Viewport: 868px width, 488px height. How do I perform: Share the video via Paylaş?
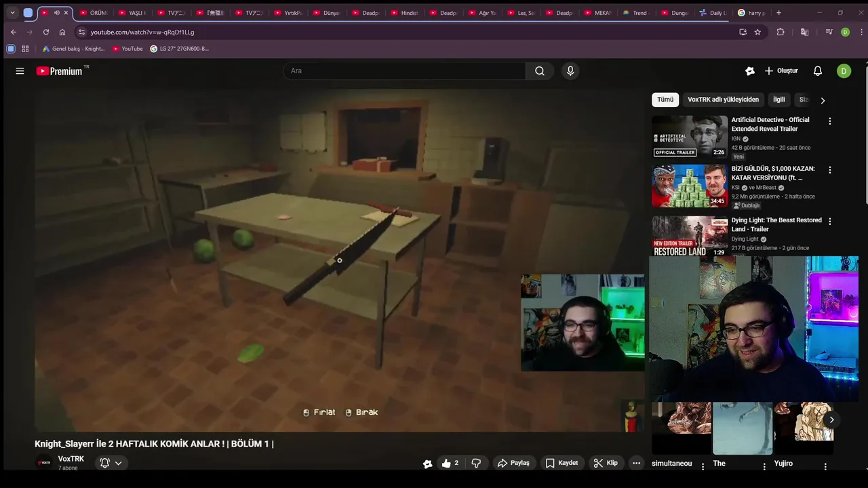[x=513, y=463]
